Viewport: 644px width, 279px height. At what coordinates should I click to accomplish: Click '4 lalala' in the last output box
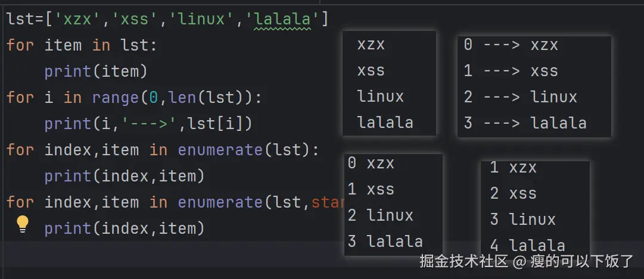527,245
